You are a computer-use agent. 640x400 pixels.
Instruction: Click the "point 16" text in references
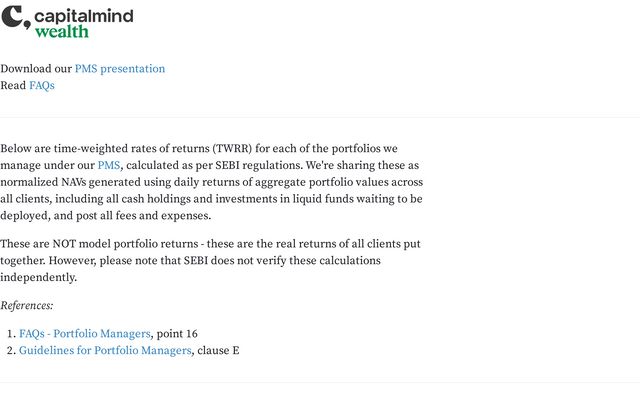(x=177, y=334)
